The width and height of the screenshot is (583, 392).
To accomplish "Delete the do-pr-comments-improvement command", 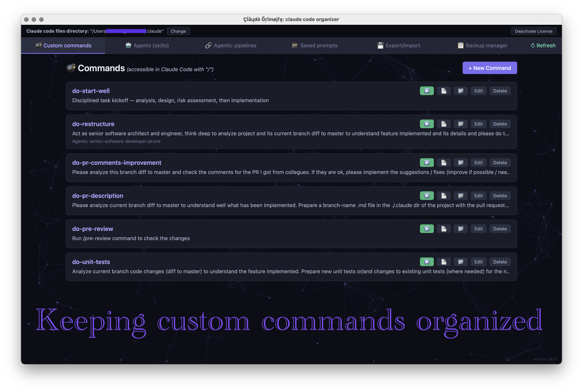I will coord(500,163).
